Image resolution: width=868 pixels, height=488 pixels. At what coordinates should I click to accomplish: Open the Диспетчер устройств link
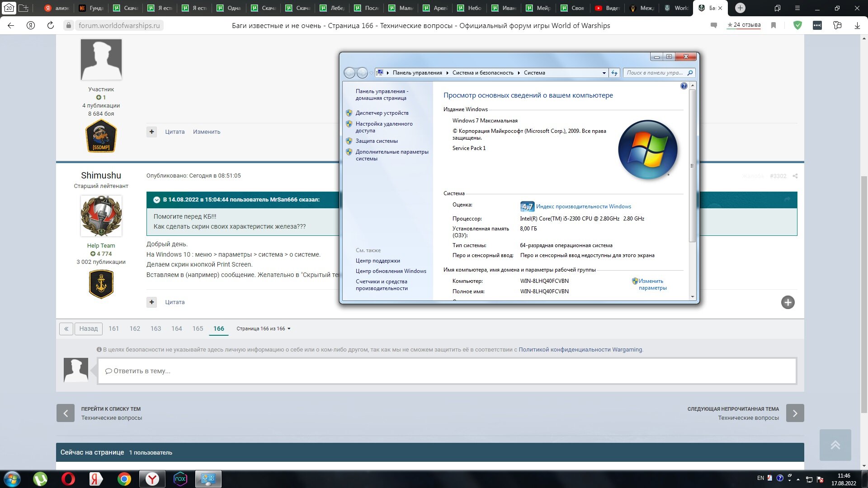pyautogui.click(x=382, y=113)
